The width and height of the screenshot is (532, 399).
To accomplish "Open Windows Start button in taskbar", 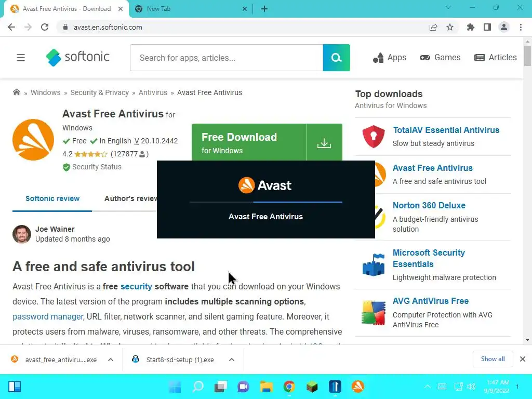I will (x=175, y=387).
